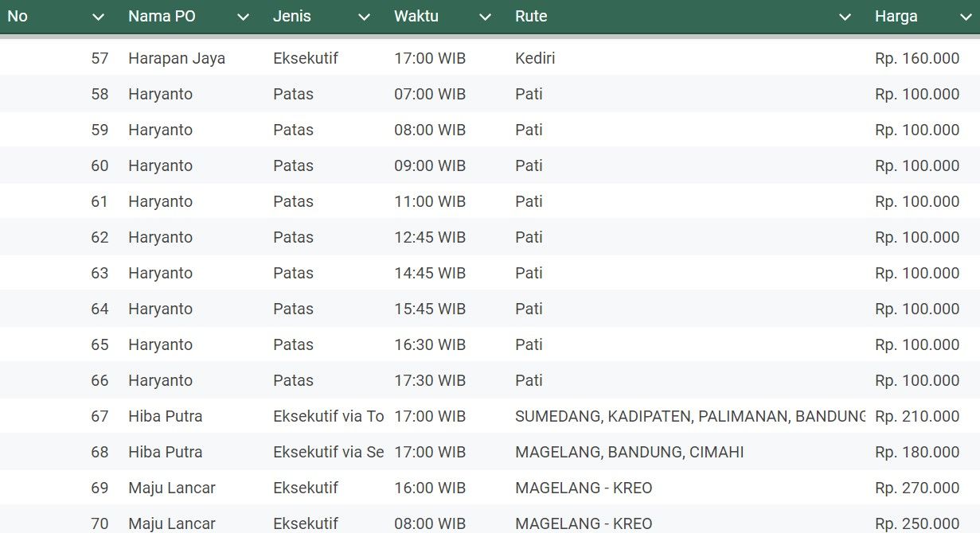This screenshot has width=980, height=533.
Task: Open the Rute column dropdown arrow
Action: (845, 17)
